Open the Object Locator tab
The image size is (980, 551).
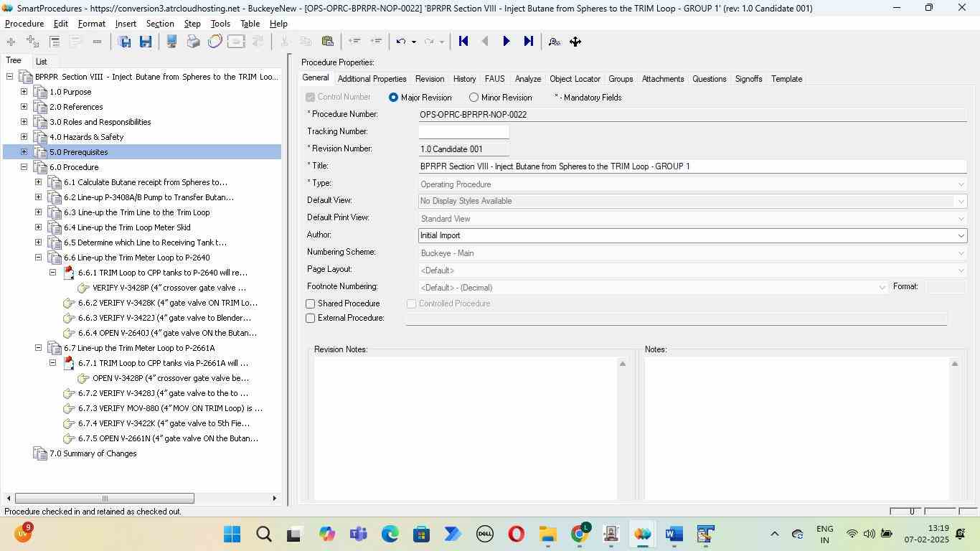575,79
